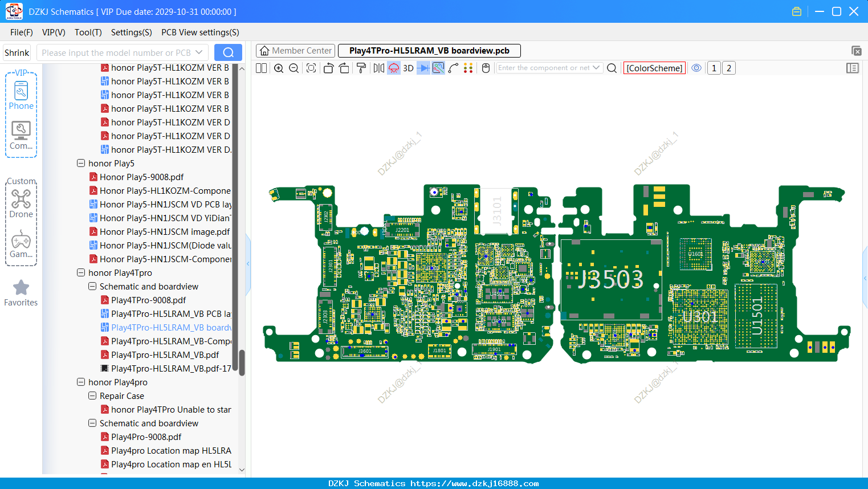Image resolution: width=868 pixels, height=489 pixels.
Task: Collapse the honor Play4pro folder
Action: click(x=81, y=382)
